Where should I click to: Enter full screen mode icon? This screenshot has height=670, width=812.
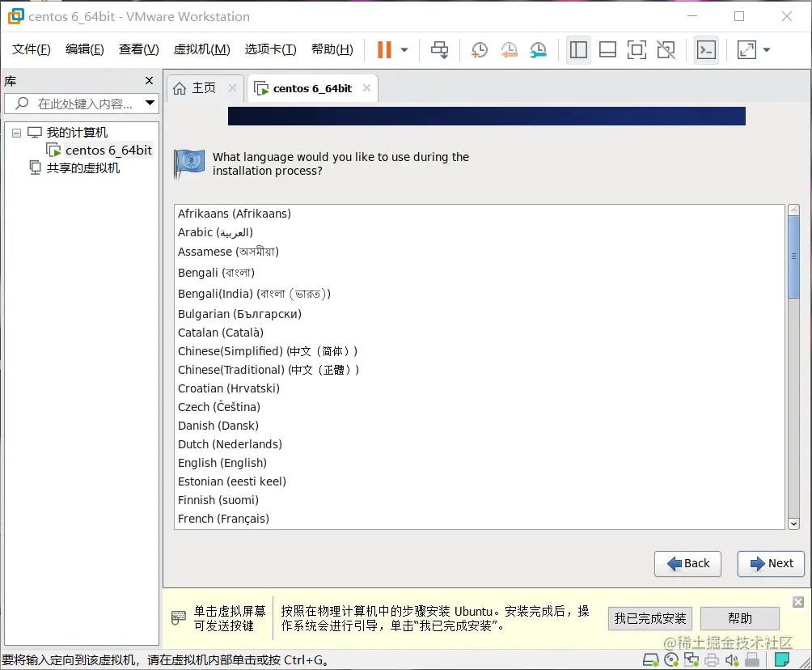click(636, 49)
